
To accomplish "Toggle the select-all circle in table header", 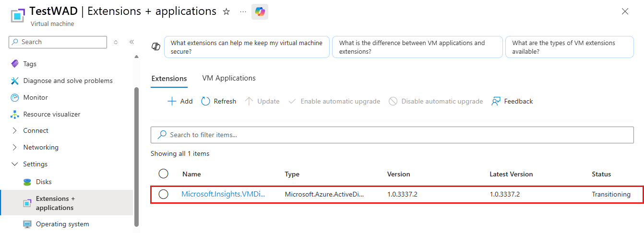I will point(163,174).
